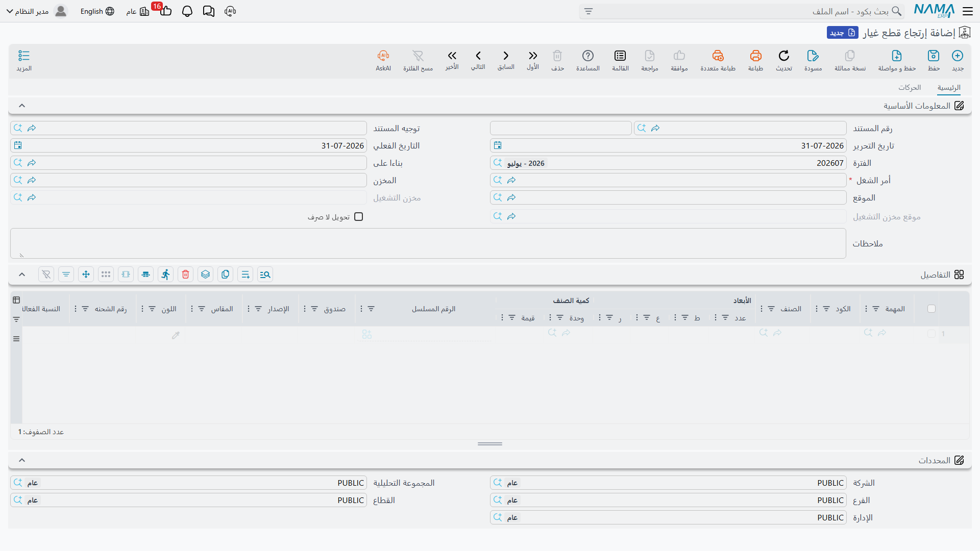Tick the select-all checkbox in details grid header
980x551 pixels.
pyautogui.click(x=932, y=309)
